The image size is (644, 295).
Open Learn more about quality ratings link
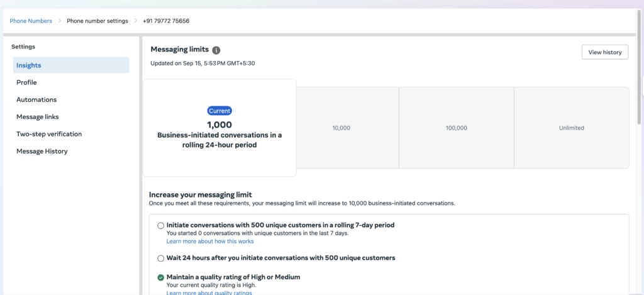pyautogui.click(x=209, y=292)
